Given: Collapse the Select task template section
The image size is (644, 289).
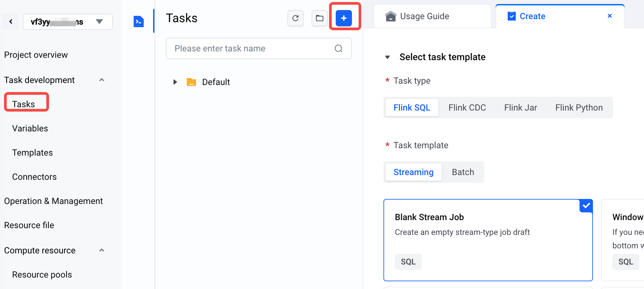Looking at the screenshot, I should 387,57.
